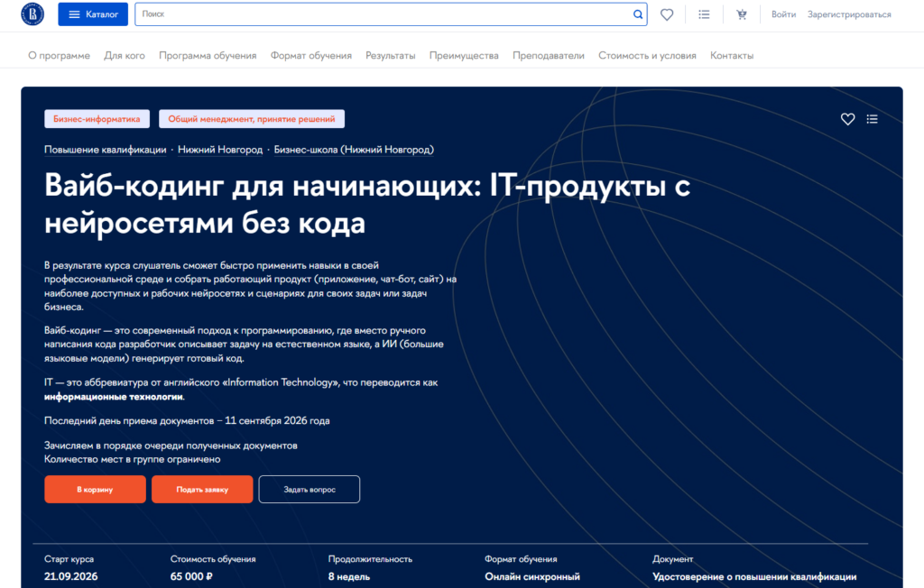Open the comparison list icon in header
The width and height of the screenshot is (924, 588).
click(704, 14)
